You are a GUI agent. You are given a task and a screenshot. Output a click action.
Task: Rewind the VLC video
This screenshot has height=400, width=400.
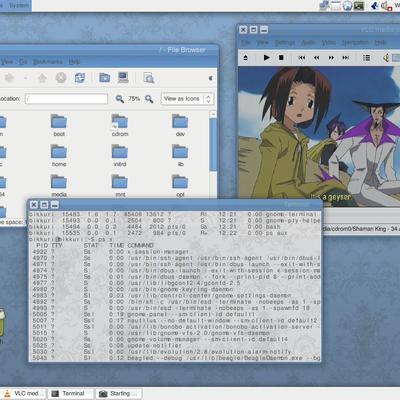tap(316, 58)
